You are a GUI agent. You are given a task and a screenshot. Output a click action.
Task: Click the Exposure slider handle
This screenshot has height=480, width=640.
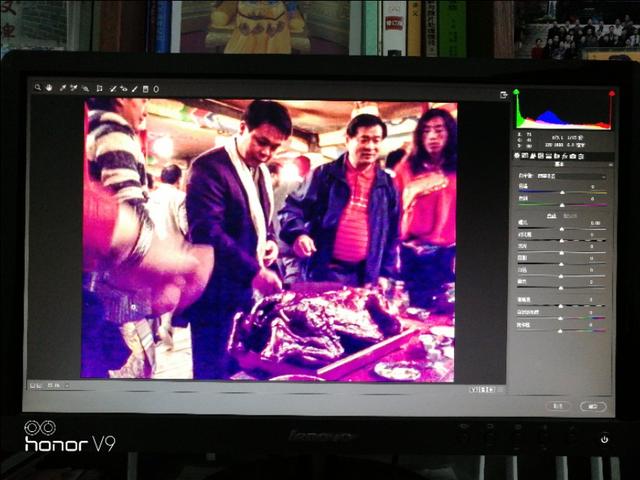pyautogui.click(x=562, y=229)
